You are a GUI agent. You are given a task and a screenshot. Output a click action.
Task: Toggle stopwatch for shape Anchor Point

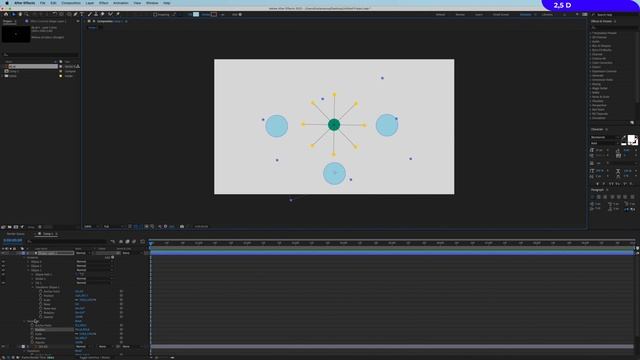[41, 291]
